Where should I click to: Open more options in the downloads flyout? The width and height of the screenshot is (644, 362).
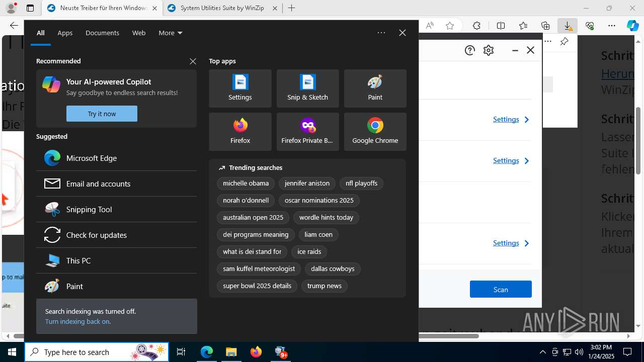548,42
